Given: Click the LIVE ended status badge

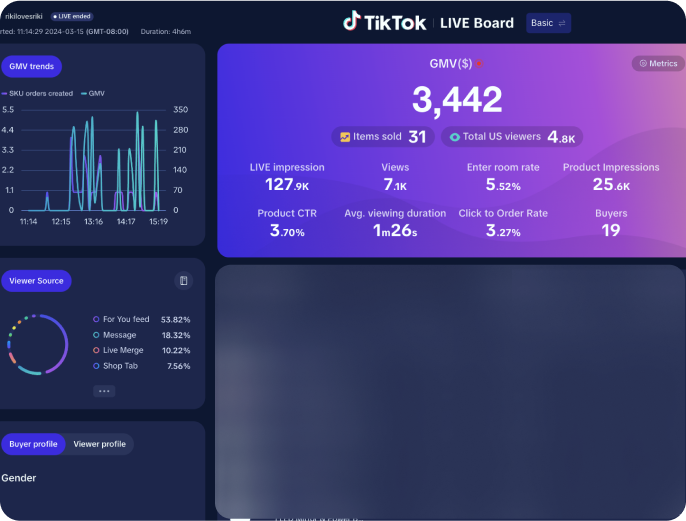Looking at the screenshot, I should pyautogui.click(x=72, y=17).
